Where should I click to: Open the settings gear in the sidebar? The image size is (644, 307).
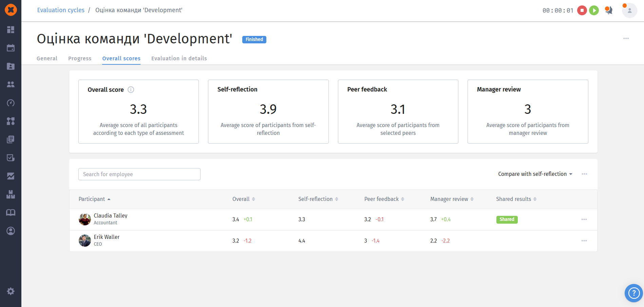11,291
